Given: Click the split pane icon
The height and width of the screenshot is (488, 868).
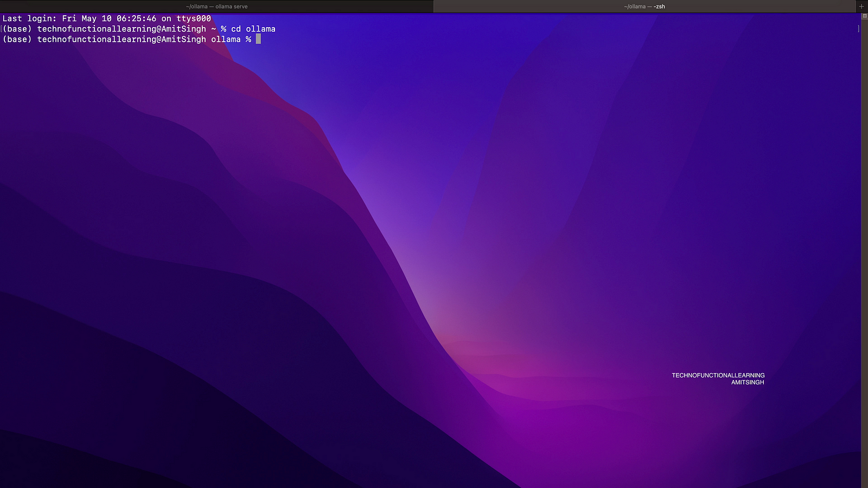Looking at the screenshot, I should [864, 17].
